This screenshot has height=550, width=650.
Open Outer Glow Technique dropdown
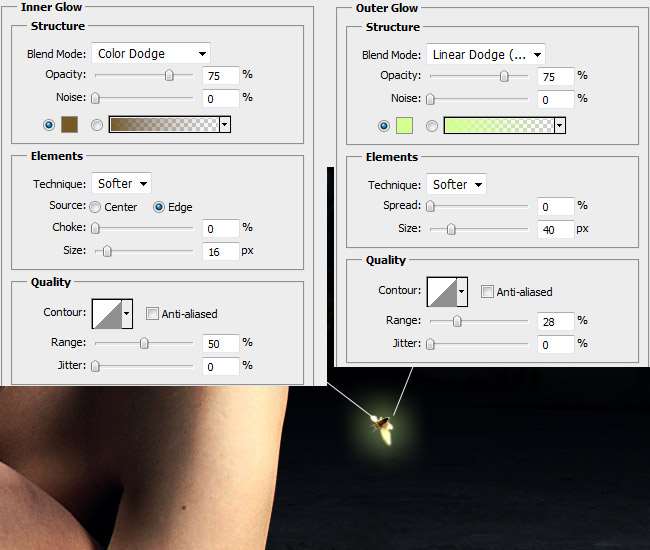point(456,184)
